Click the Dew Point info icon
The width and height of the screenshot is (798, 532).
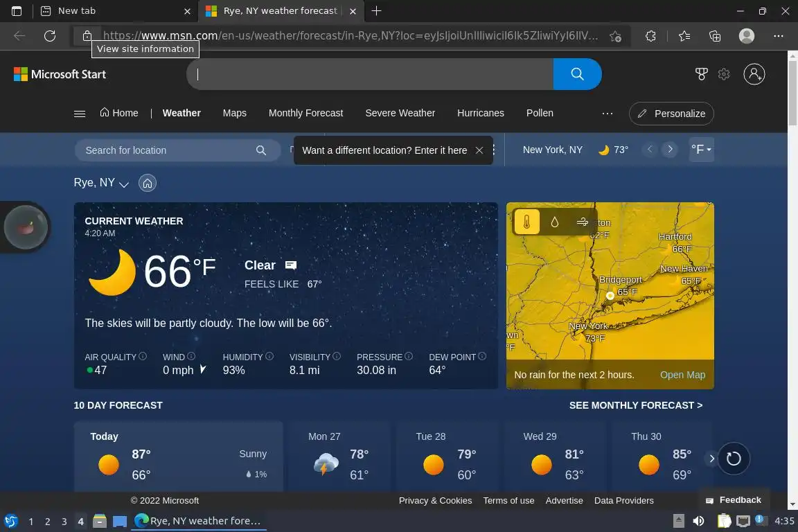(x=482, y=356)
